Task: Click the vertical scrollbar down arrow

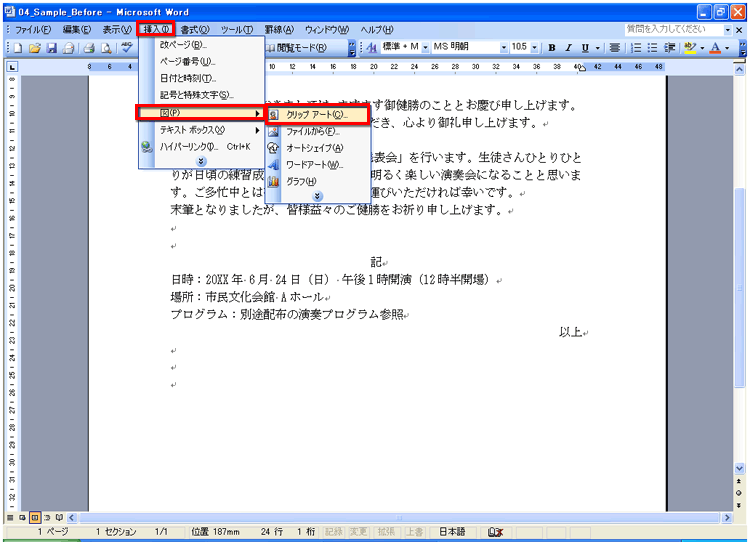Action: (x=739, y=468)
